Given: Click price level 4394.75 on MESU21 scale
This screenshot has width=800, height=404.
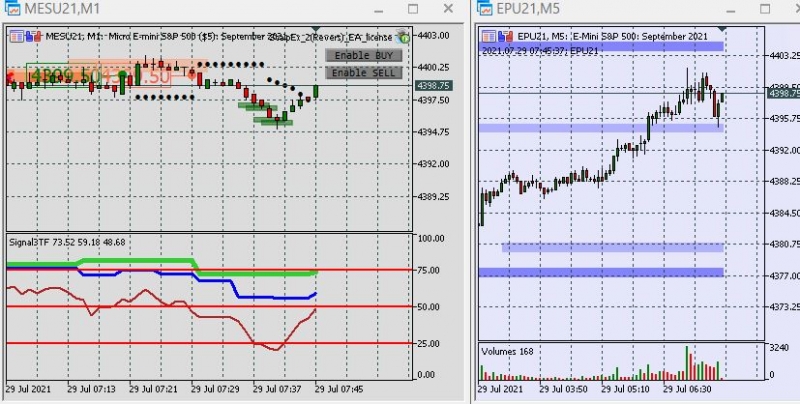Looking at the screenshot, I should pyautogui.click(x=433, y=132).
